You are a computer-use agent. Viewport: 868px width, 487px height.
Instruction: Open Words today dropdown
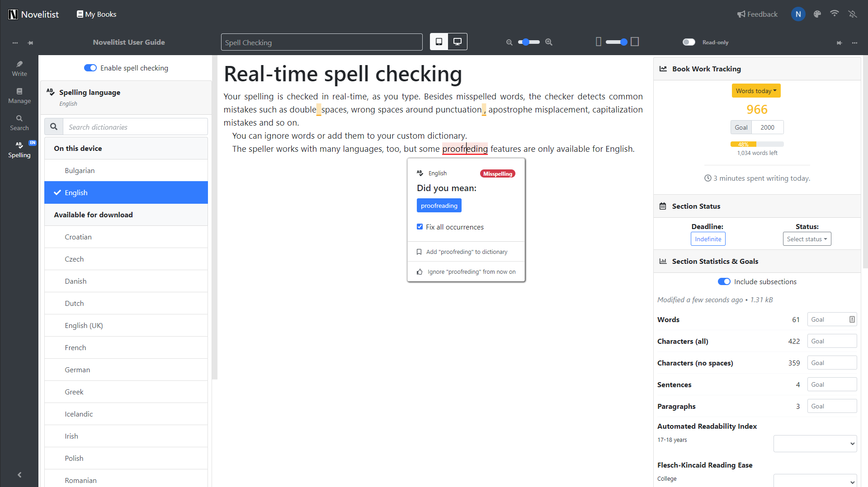[x=756, y=91]
